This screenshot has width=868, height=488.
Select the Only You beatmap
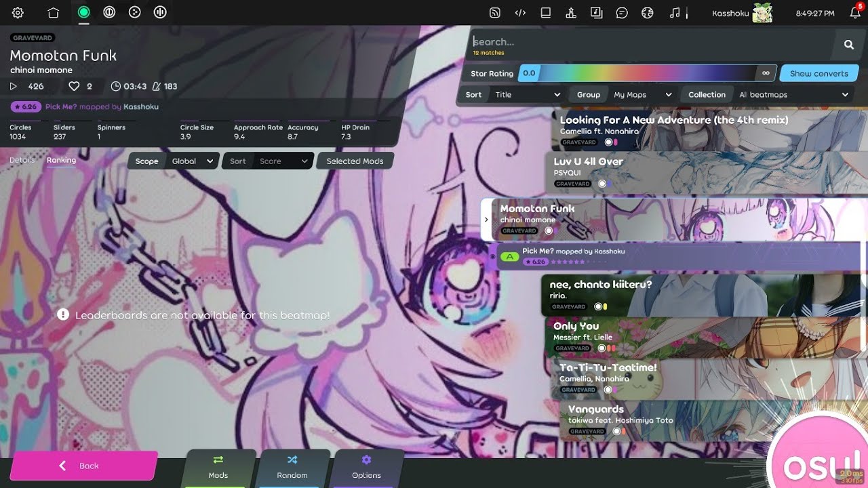[x=707, y=337]
